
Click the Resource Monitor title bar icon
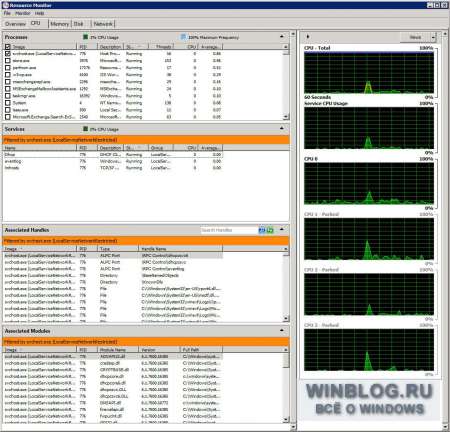pyautogui.click(x=6, y=5)
